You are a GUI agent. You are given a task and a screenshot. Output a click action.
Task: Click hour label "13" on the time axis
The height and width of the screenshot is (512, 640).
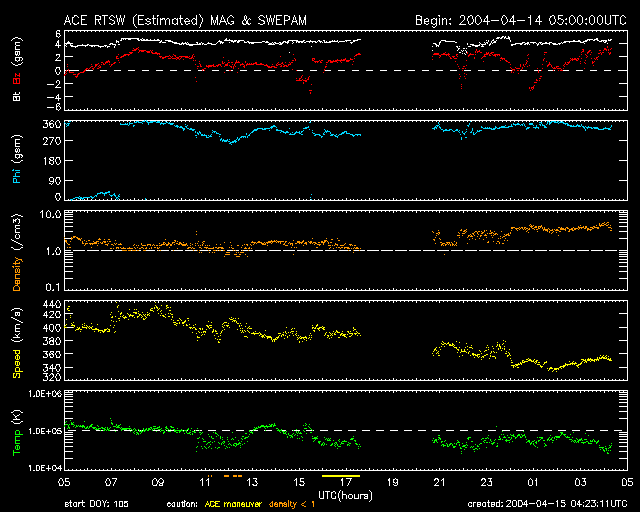pos(252,482)
